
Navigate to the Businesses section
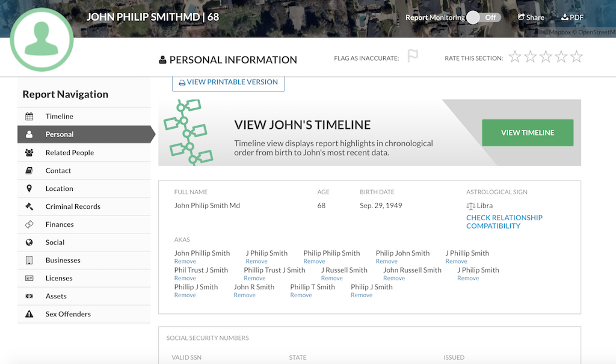click(x=84, y=261)
